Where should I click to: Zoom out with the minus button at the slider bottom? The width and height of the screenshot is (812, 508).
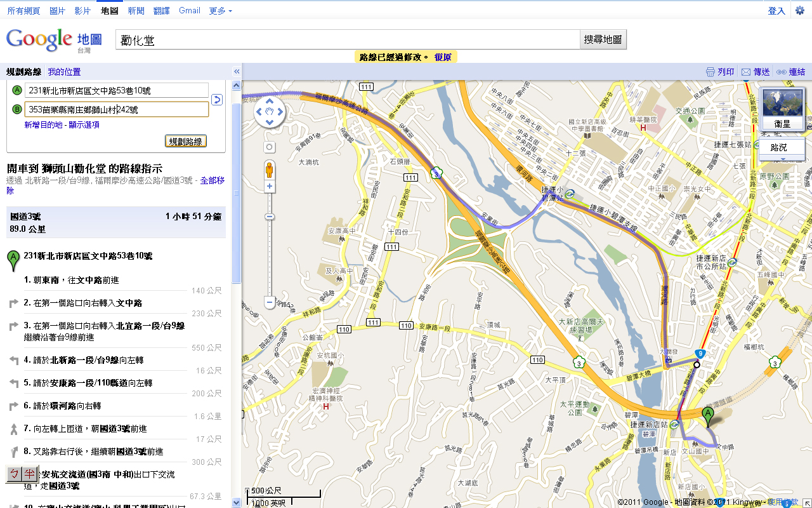(270, 302)
